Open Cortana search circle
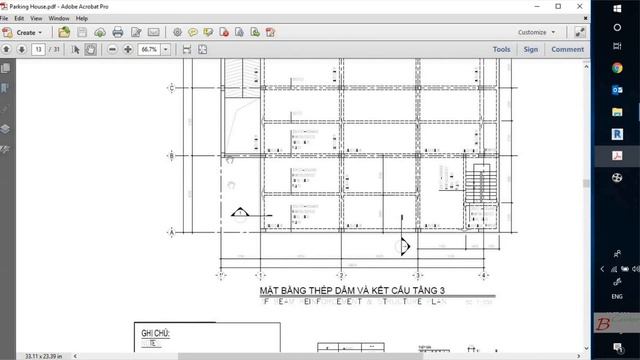Image resolution: width=640 pixels, height=360 pixels. pyautogui.click(x=617, y=27)
